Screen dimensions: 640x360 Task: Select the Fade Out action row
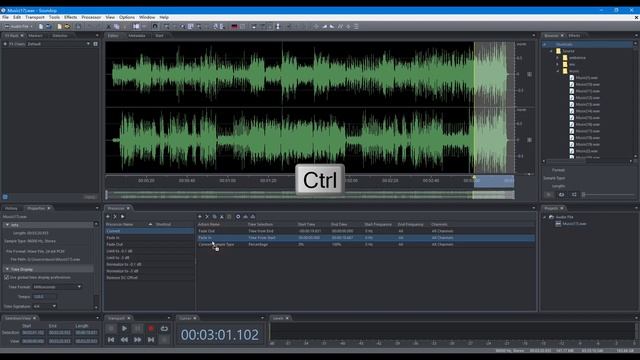coord(366,231)
